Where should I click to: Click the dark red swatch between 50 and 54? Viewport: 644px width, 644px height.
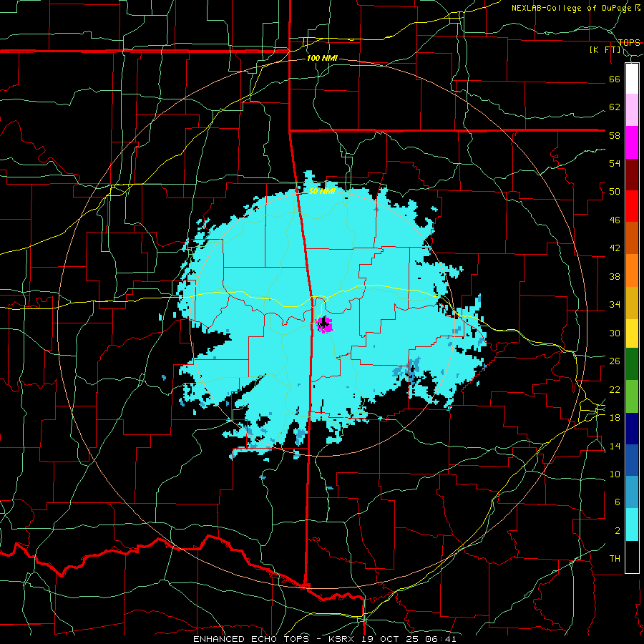click(x=632, y=175)
